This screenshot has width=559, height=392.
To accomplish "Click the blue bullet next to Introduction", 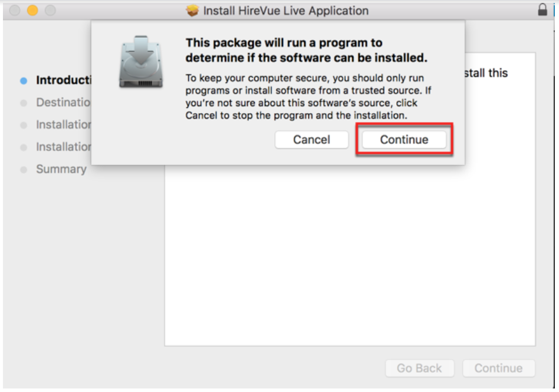I will pos(24,81).
